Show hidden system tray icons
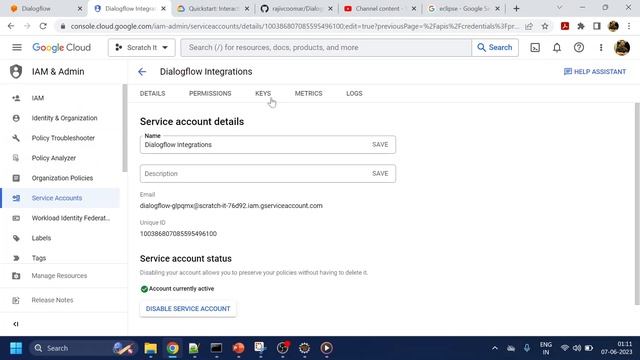The height and width of the screenshot is (360, 640). point(495,348)
